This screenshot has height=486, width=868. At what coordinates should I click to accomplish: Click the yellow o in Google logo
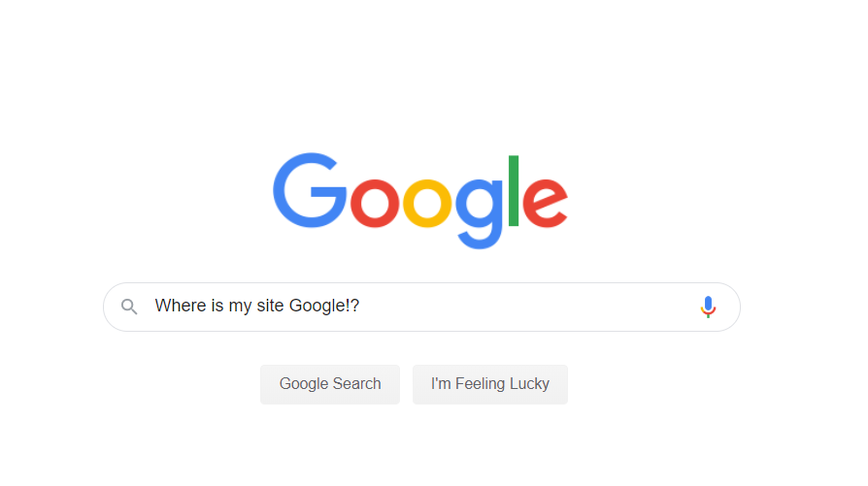point(427,204)
